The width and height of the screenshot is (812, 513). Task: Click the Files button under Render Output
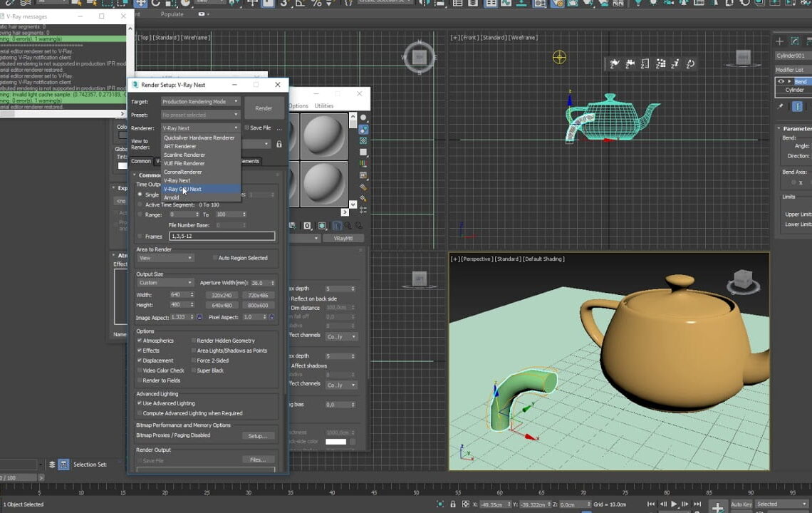257,460
